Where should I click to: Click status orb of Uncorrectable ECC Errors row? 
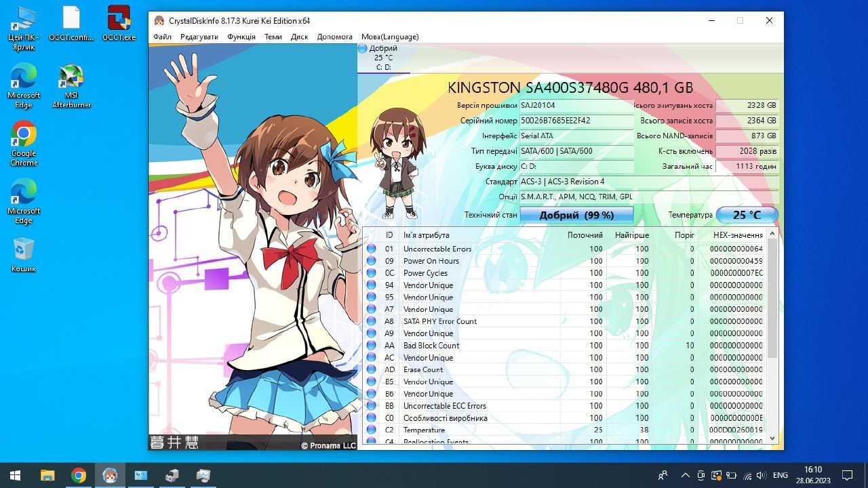[371, 406]
